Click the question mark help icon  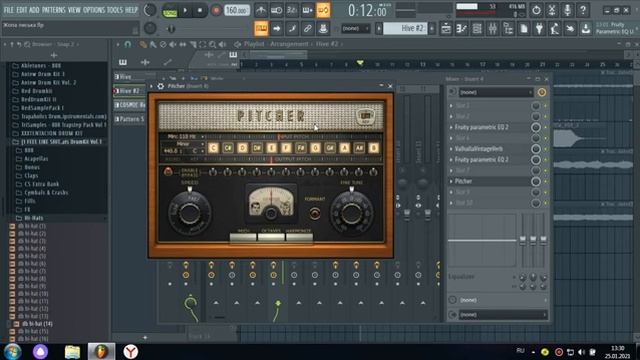coord(583,10)
